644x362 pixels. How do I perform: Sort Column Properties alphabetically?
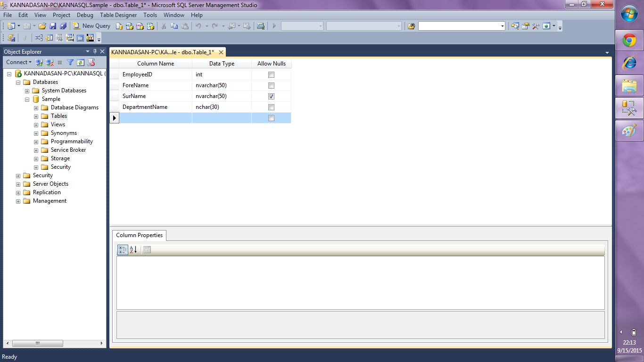133,250
